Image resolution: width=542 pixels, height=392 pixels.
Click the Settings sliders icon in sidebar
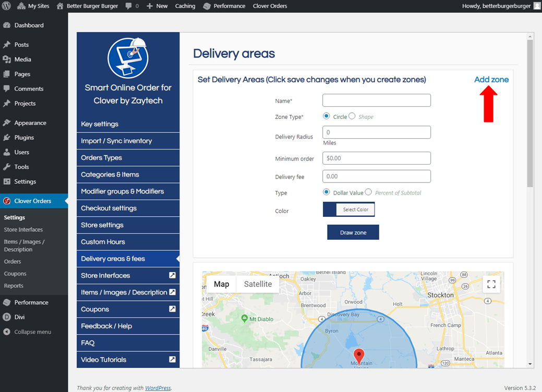[7, 181]
